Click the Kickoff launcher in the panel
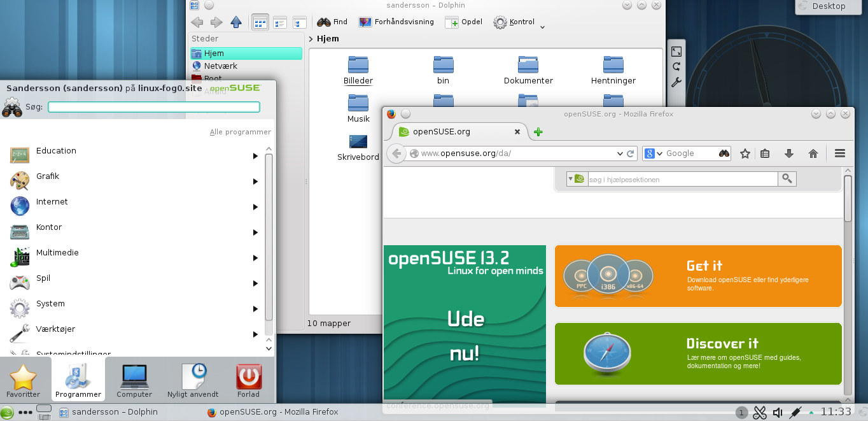The image size is (868, 421). 7,412
